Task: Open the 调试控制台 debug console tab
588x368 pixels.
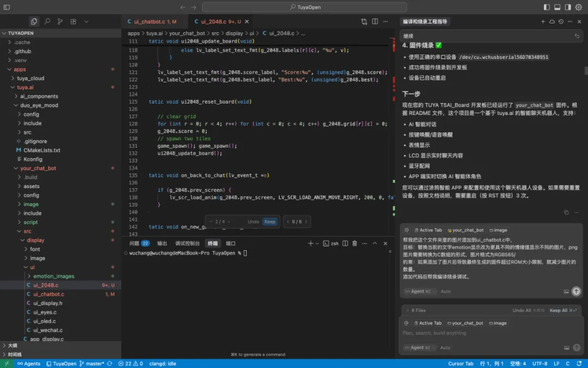Action: [x=187, y=243]
